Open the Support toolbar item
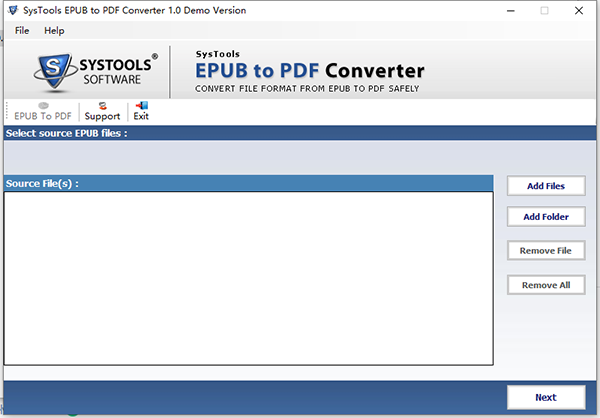The width and height of the screenshot is (600, 418). click(102, 111)
